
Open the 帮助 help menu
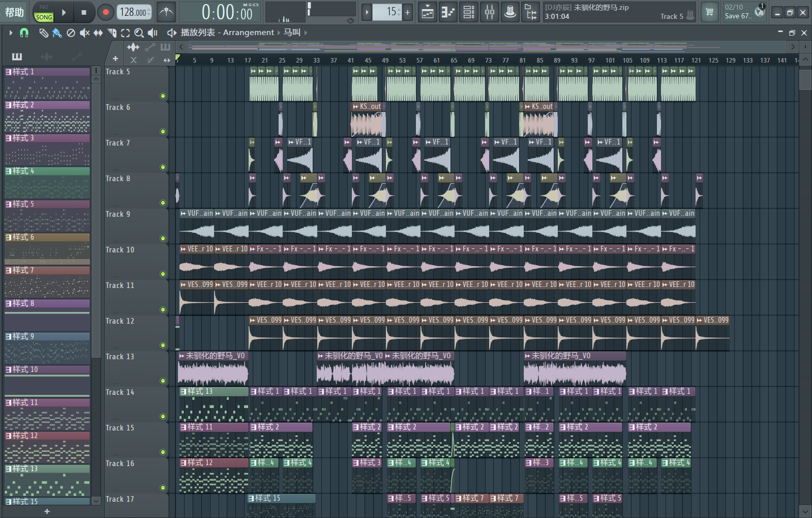[14, 12]
